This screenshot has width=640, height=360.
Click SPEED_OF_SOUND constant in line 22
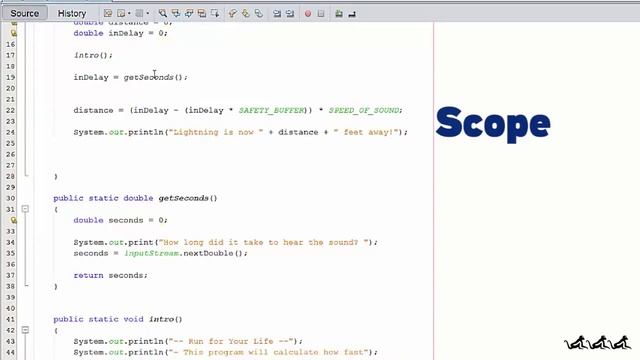[364, 110]
